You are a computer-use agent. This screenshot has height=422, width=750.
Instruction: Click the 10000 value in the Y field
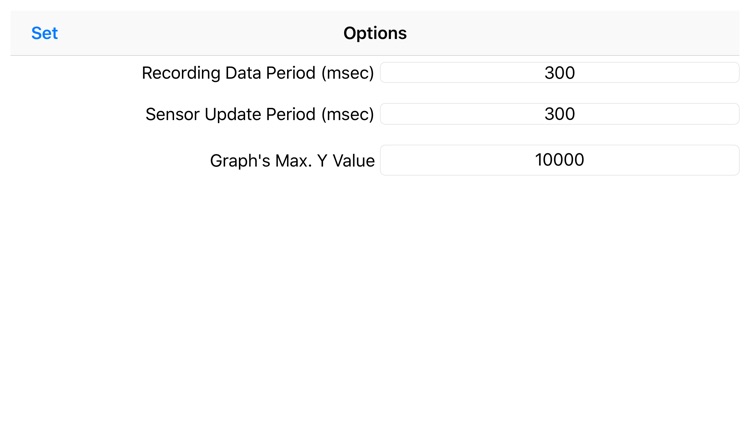[559, 160]
